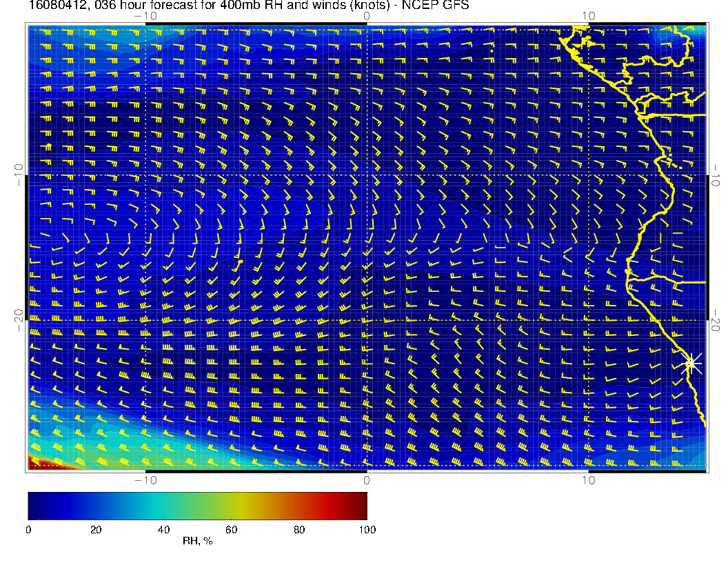The image size is (728, 563).
Task: Pick the cyan section of the RH colorbar
Action: 155,505
